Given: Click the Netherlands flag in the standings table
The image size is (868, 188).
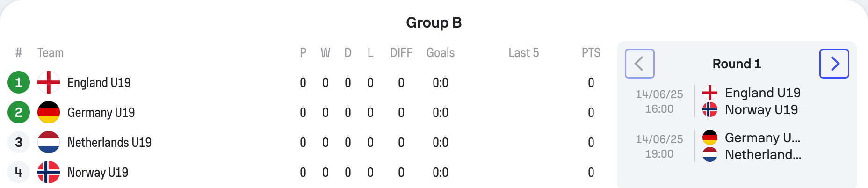Looking at the screenshot, I should tap(49, 142).
